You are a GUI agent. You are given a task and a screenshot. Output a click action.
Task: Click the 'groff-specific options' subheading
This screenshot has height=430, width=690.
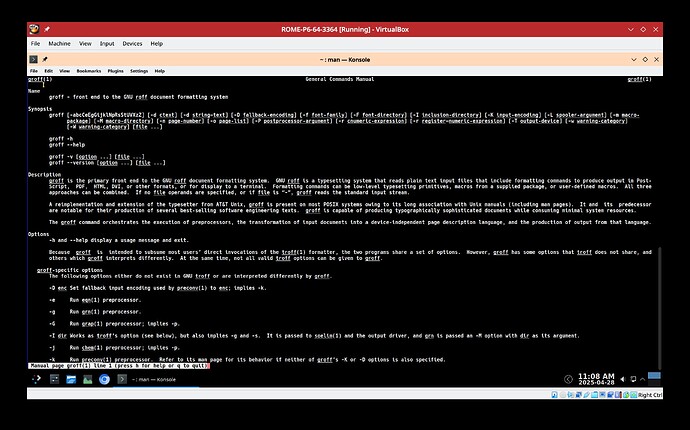(x=70, y=270)
